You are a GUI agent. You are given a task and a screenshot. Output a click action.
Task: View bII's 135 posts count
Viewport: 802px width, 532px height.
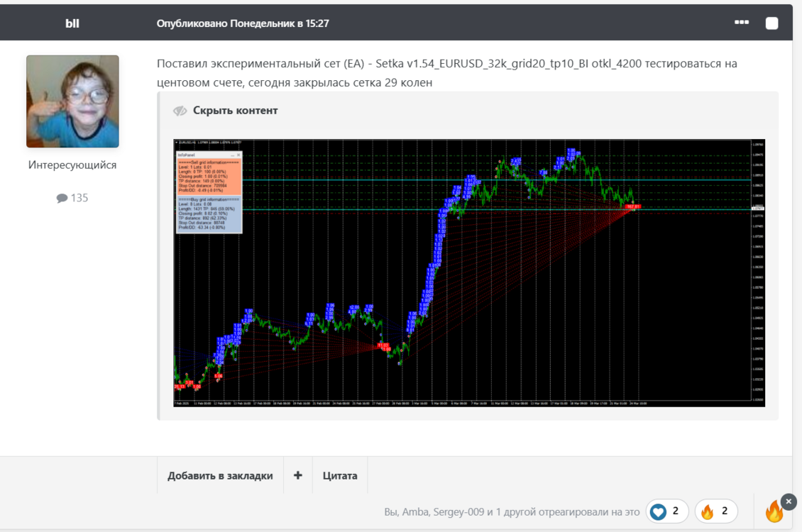pyautogui.click(x=72, y=198)
